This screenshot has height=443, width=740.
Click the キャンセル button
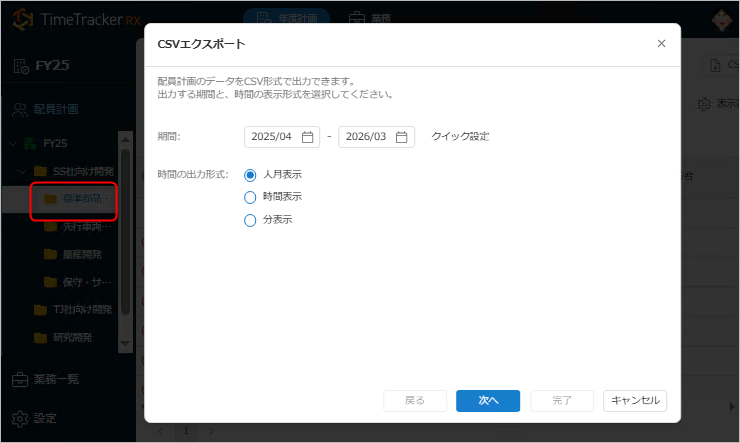point(635,400)
